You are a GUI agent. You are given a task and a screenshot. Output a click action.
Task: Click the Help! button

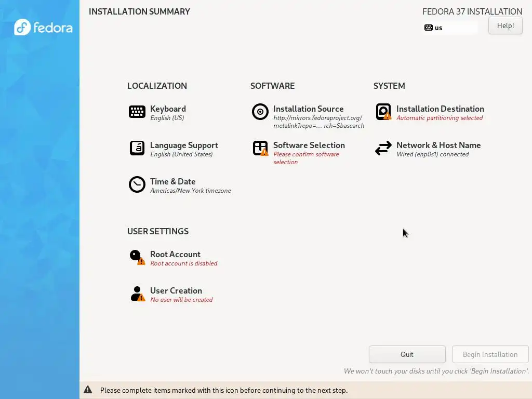point(505,25)
